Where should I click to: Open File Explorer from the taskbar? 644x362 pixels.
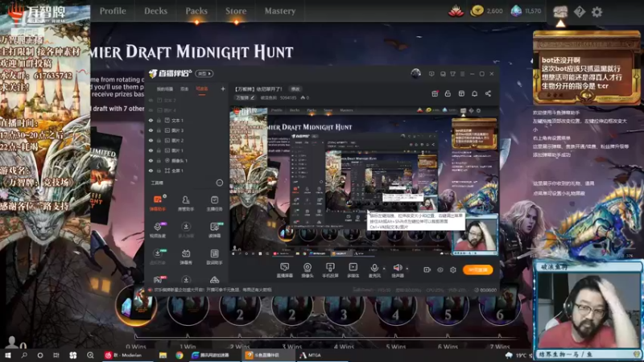point(163,355)
